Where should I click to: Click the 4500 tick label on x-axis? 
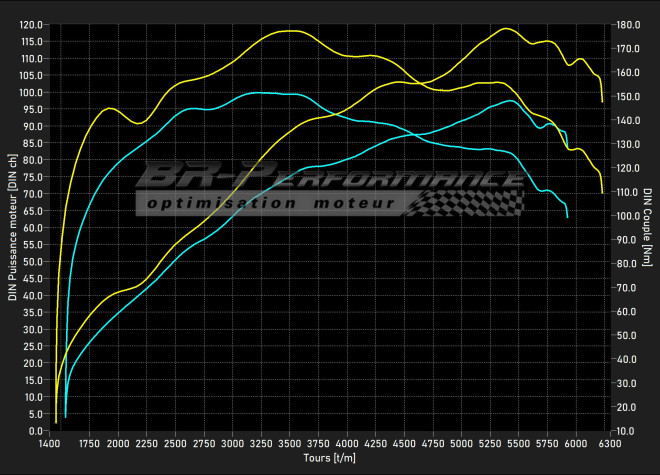[404, 442]
